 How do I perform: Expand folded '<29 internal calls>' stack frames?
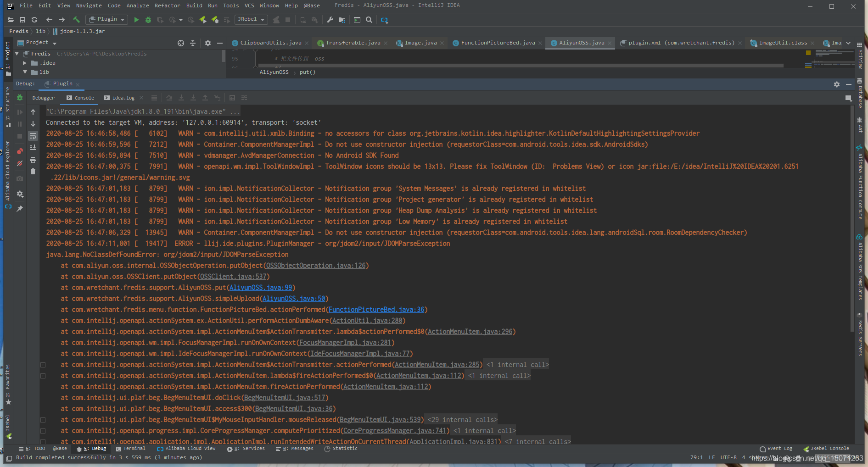click(462, 420)
